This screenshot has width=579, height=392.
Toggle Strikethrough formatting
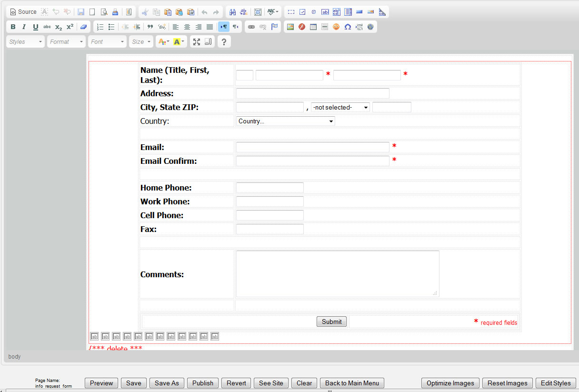[47, 27]
